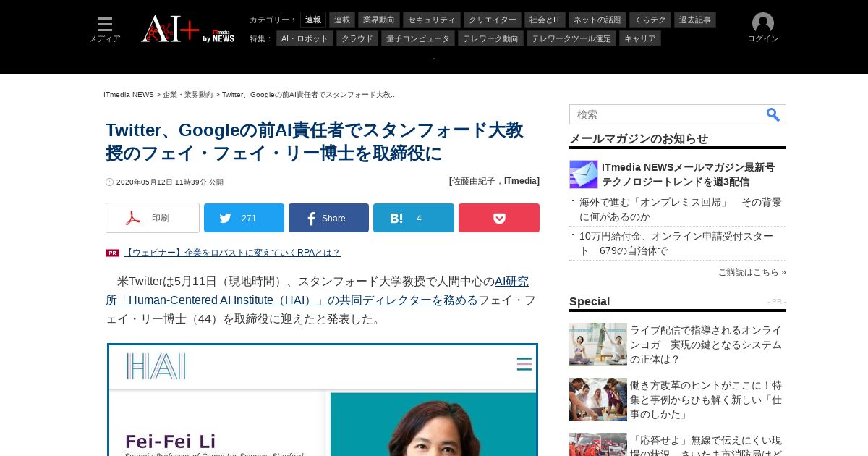Screen dimensions: 868x456
Task: Click the mail magazine envelope icon
Action: coord(584,174)
